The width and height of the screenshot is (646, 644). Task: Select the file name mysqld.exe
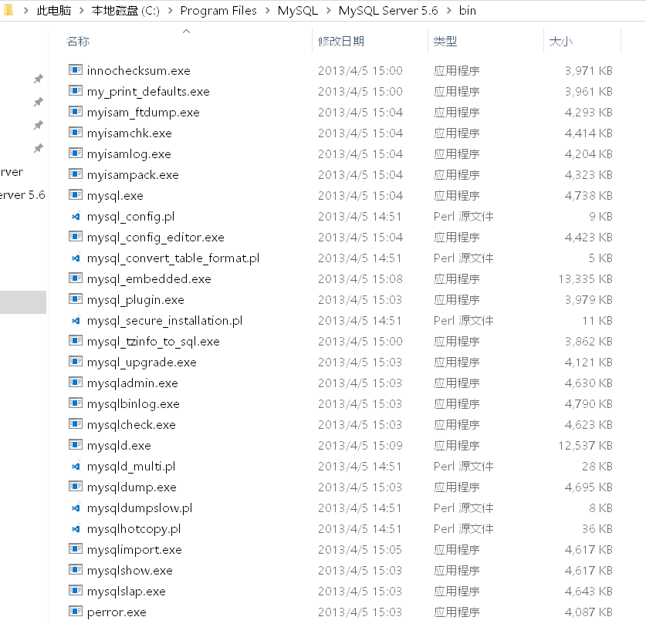click(x=119, y=446)
